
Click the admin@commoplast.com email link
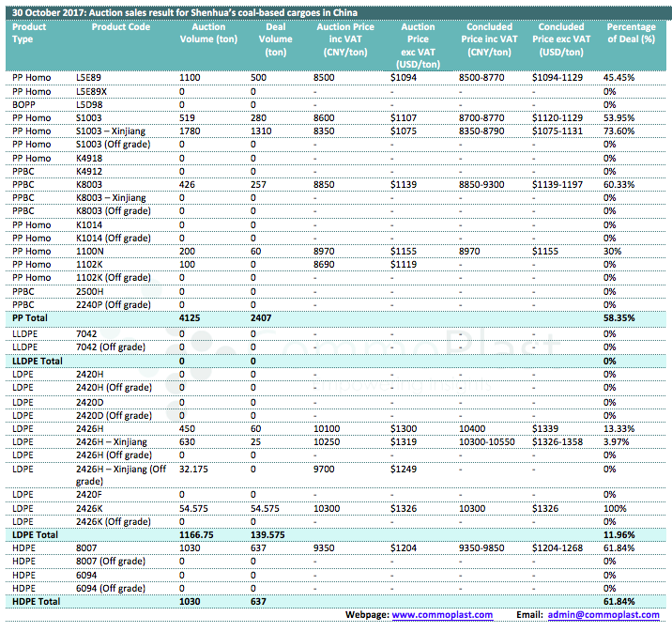pos(603,615)
